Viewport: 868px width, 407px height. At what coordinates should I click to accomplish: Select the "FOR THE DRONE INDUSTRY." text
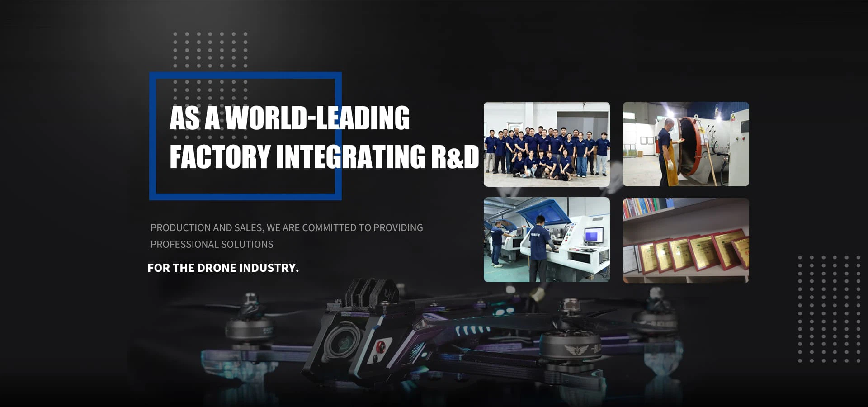pos(223,268)
